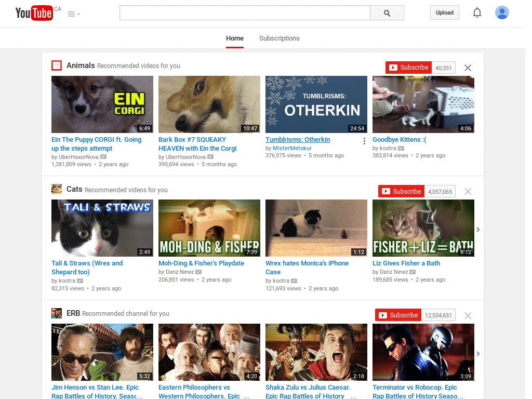532x399 pixels.
Task: Open title Shaka Zulu vs Julius Caesar
Action: (x=311, y=391)
